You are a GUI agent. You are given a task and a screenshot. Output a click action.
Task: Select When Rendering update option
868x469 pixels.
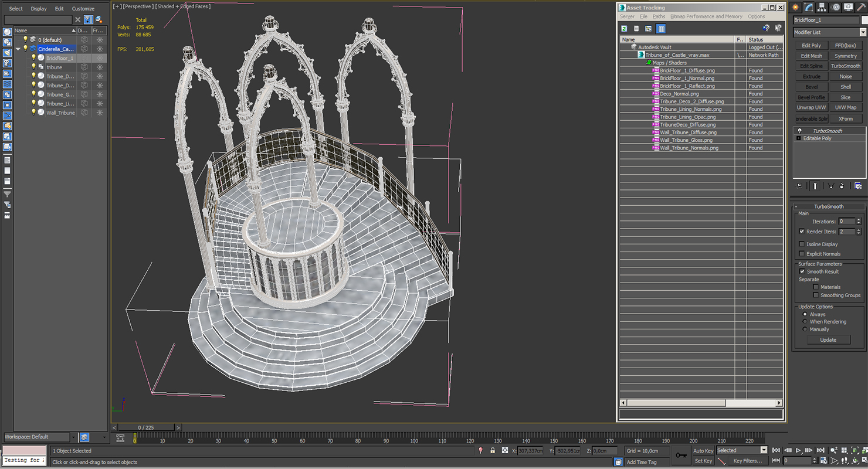pyautogui.click(x=805, y=322)
